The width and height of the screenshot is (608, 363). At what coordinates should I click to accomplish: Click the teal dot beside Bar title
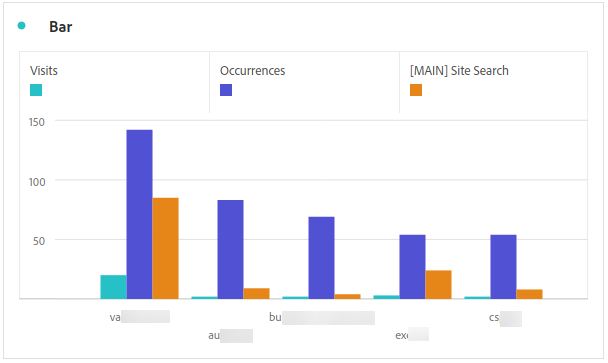coord(21,26)
